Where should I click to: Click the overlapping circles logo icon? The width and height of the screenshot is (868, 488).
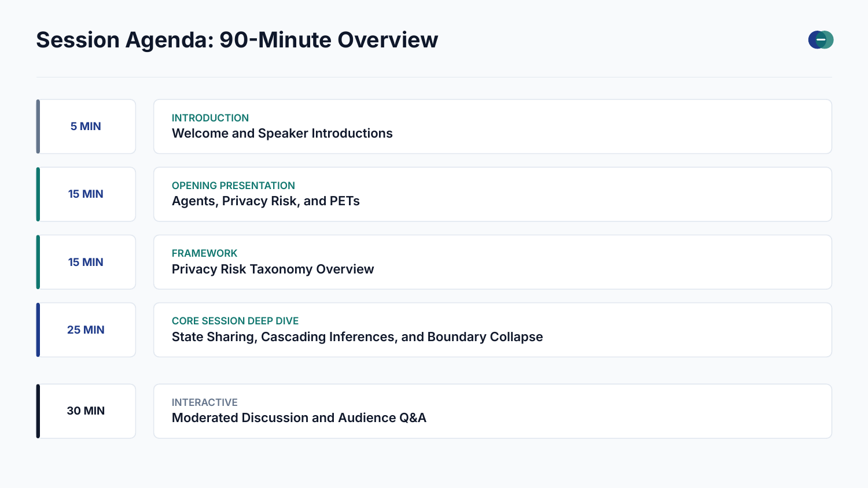[x=821, y=40]
